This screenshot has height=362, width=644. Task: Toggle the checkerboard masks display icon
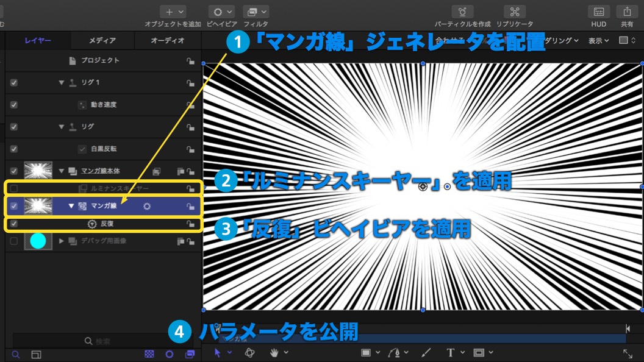coord(149,354)
